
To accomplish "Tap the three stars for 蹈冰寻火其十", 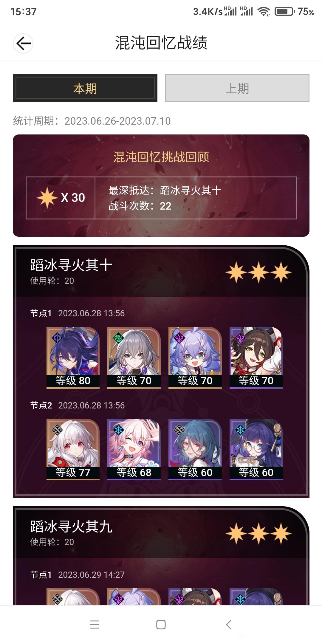I will pos(258,272).
